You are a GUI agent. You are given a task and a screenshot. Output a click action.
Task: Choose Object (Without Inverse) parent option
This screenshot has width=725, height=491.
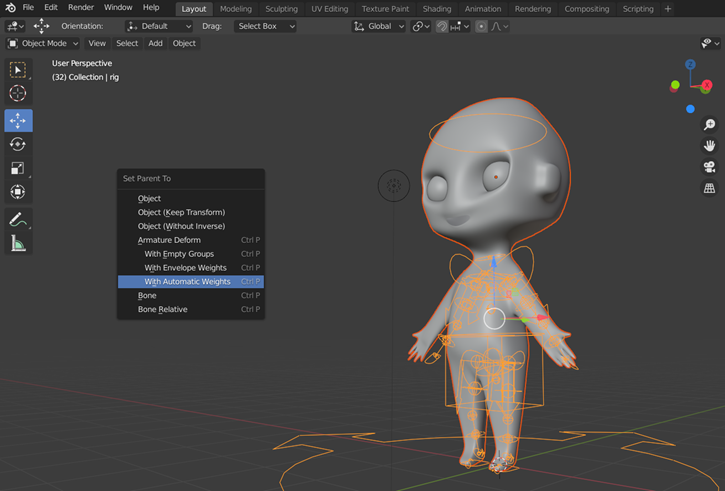[191, 226]
